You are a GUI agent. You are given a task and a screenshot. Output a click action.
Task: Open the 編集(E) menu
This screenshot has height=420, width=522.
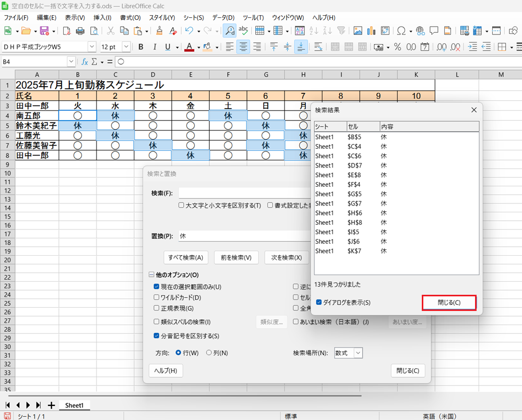(x=46, y=18)
